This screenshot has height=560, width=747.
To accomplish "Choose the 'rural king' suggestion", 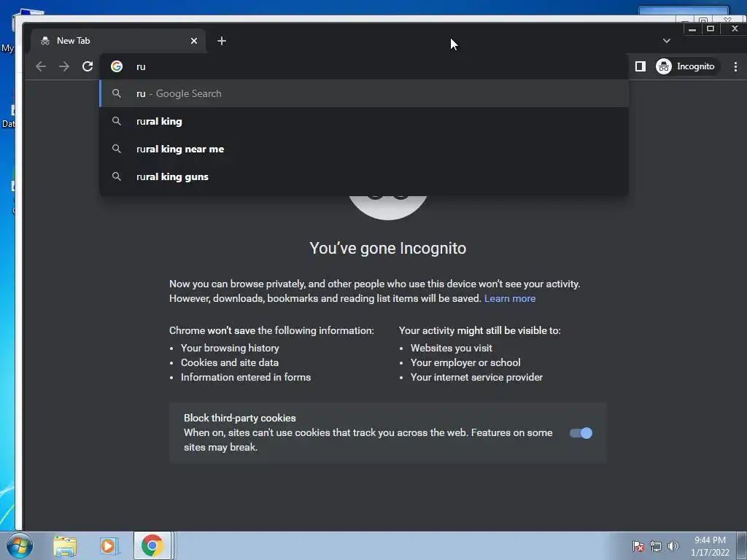I will click(x=364, y=122).
